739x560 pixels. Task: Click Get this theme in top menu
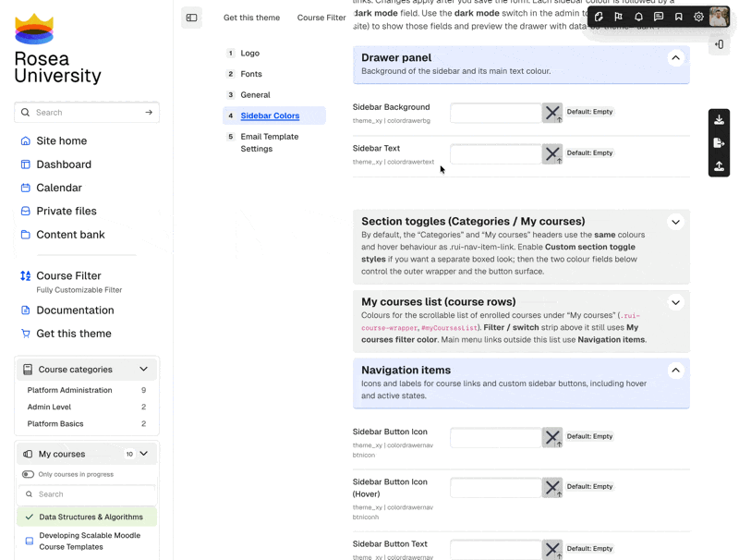251,18
